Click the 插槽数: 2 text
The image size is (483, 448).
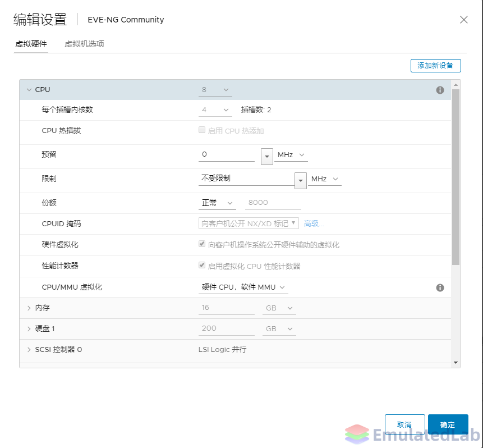[256, 110]
